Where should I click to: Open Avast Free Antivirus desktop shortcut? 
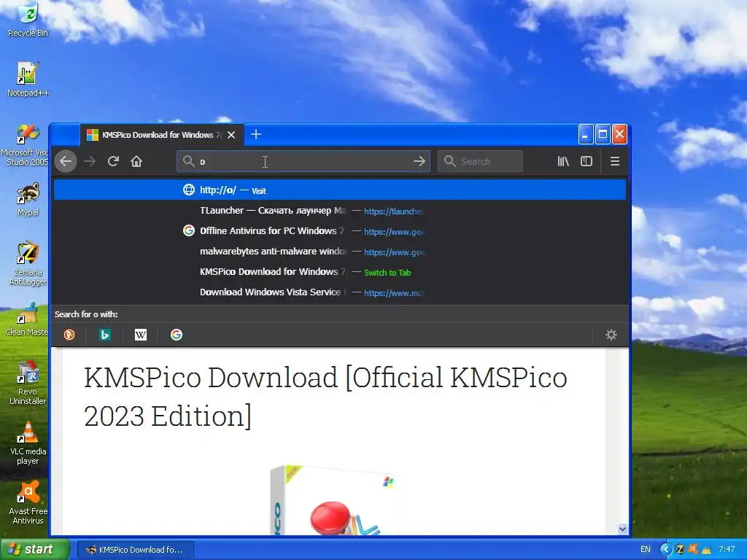(x=28, y=503)
